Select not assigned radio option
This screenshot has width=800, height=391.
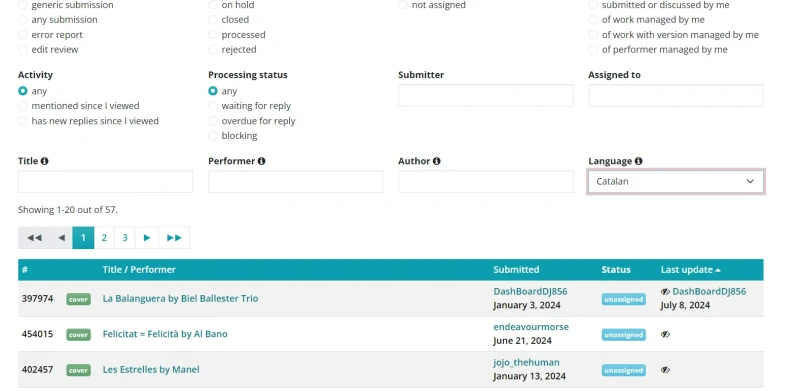tap(403, 5)
